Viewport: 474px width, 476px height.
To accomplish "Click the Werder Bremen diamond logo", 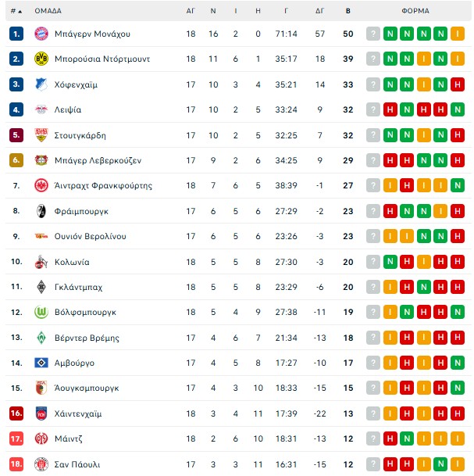I will coord(41,338).
